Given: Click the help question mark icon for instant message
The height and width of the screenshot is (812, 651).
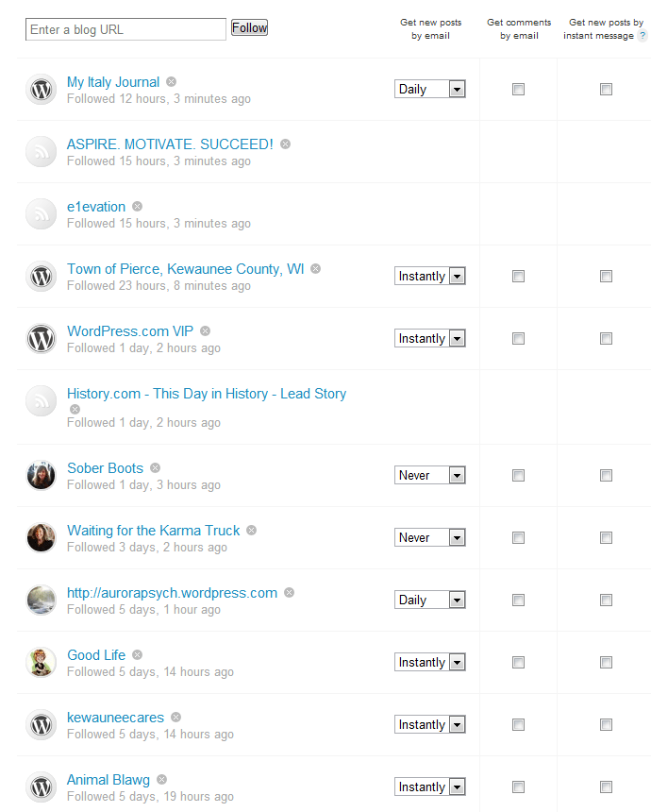Looking at the screenshot, I should pyautogui.click(x=643, y=36).
